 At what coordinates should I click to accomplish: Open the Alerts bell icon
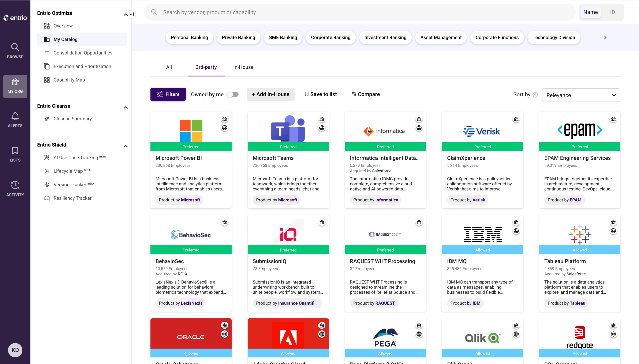[15, 120]
